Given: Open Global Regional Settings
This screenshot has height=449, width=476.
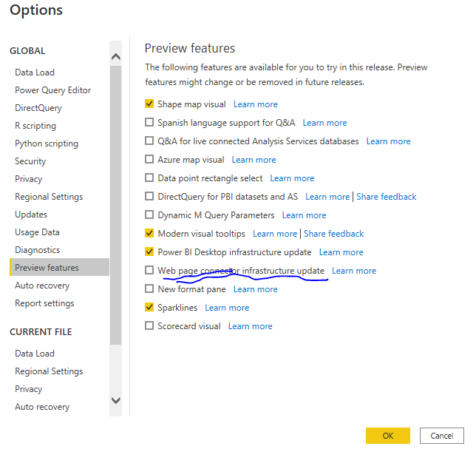Looking at the screenshot, I should [x=49, y=197].
